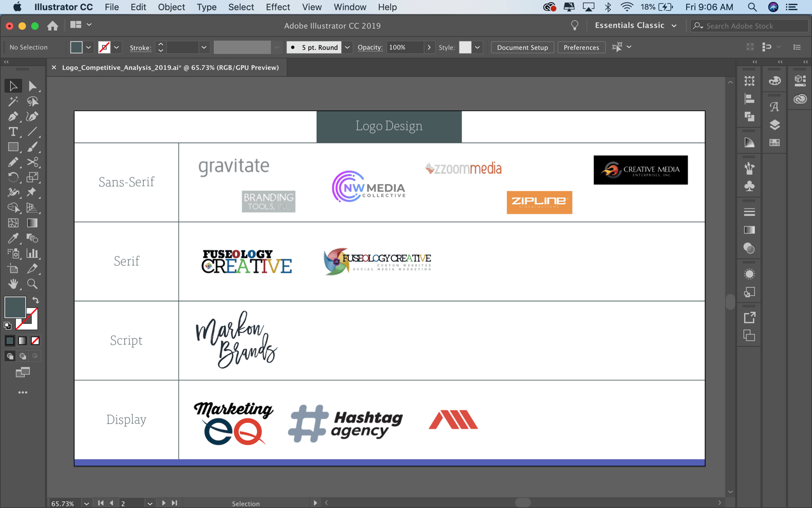Viewport: 812px width, 508px height.
Task: Expand the stroke color dropdown arrow
Action: pos(116,47)
